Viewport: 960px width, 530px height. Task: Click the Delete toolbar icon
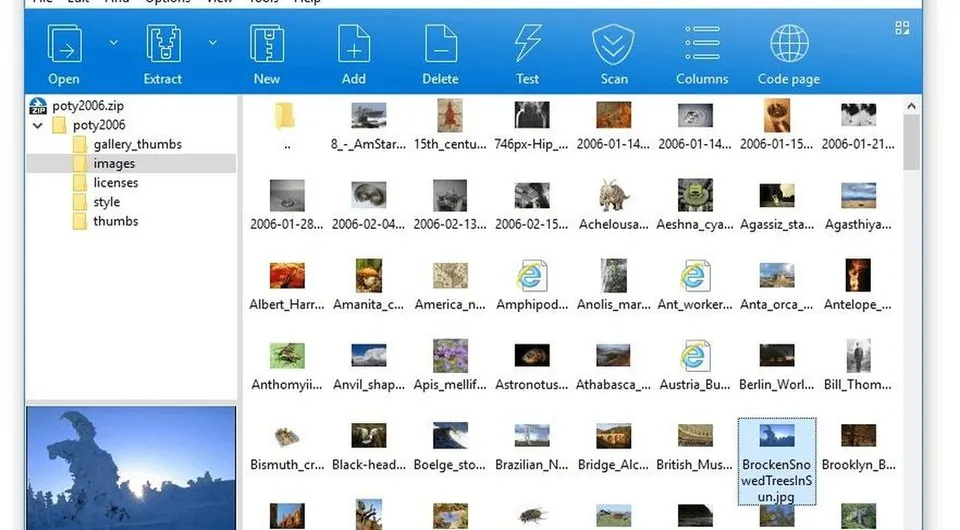click(x=441, y=44)
